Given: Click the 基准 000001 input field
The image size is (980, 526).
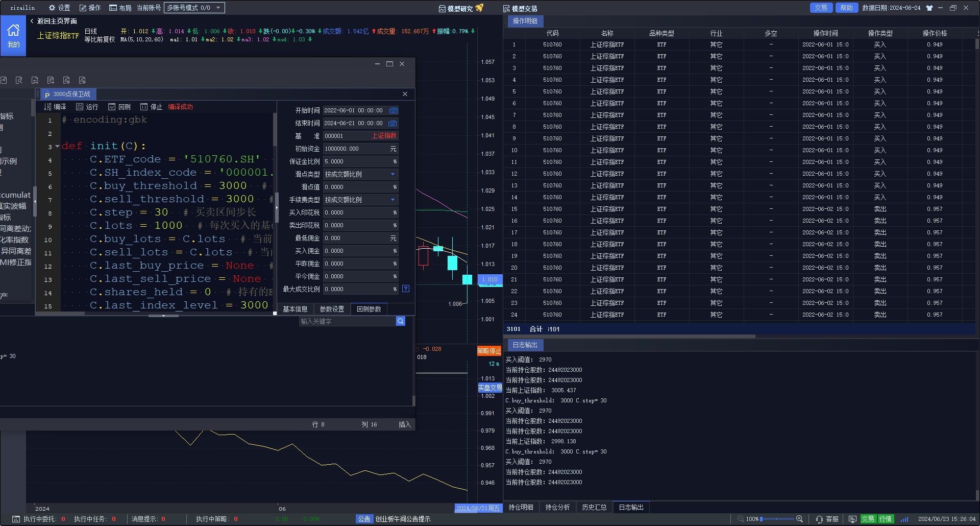Looking at the screenshot, I should tap(360, 136).
